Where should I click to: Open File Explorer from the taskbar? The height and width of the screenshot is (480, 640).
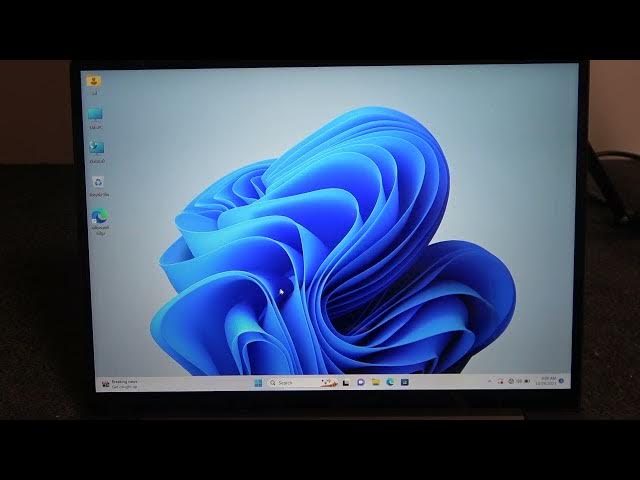[x=376, y=382]
